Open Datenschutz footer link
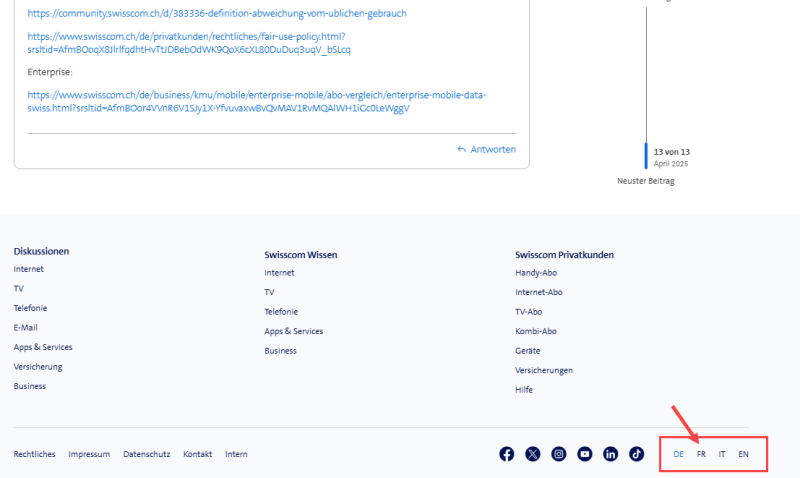This screenshot has width=800, height=478. pos(146,454)
